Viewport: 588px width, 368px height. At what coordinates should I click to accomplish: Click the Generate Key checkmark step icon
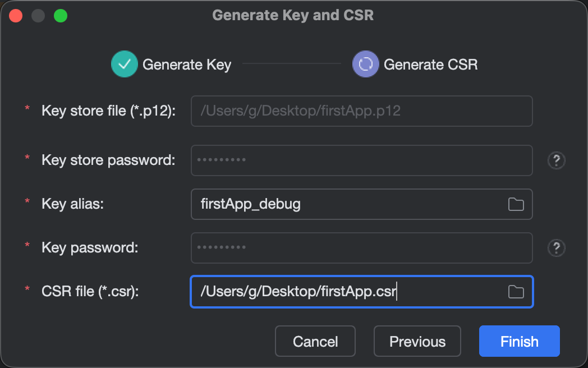[125, 65]
